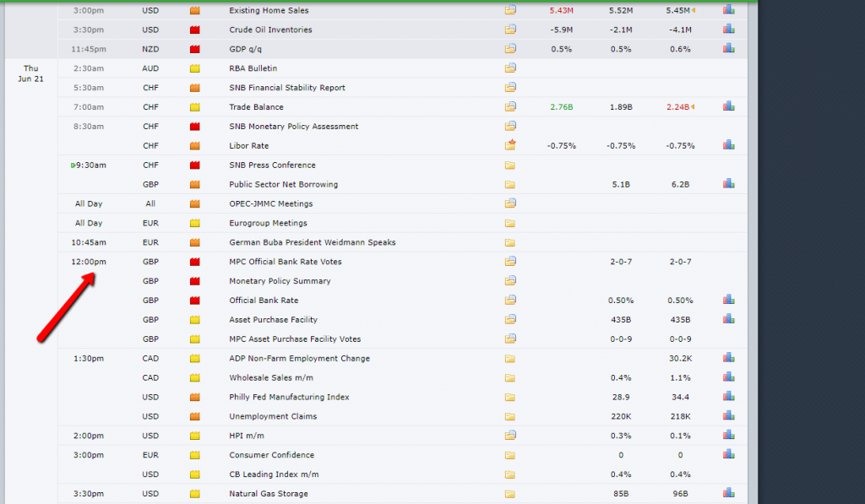Show chart for Libor Rate
This screenshot has width=865, height=504.
tap(729, 144)
